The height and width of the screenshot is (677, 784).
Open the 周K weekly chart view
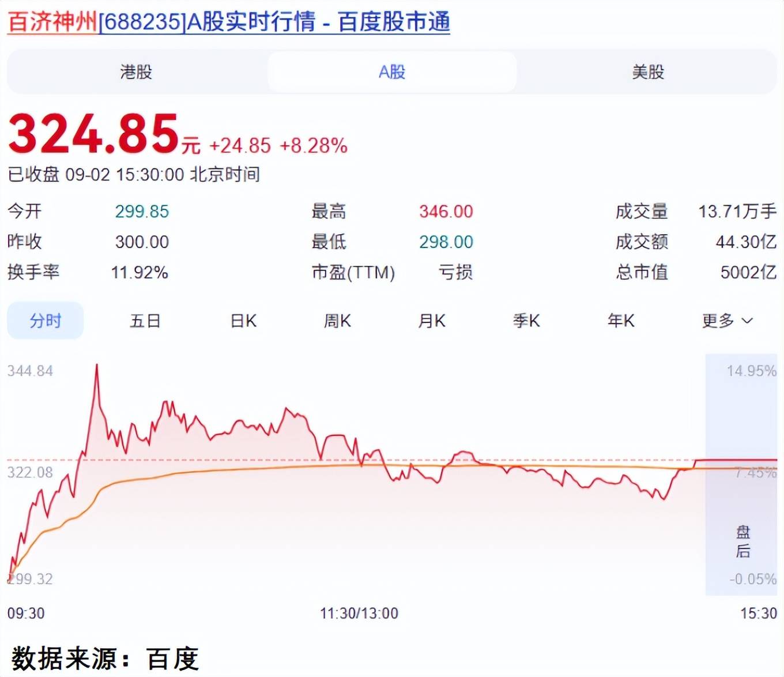[x=338, y=321]
